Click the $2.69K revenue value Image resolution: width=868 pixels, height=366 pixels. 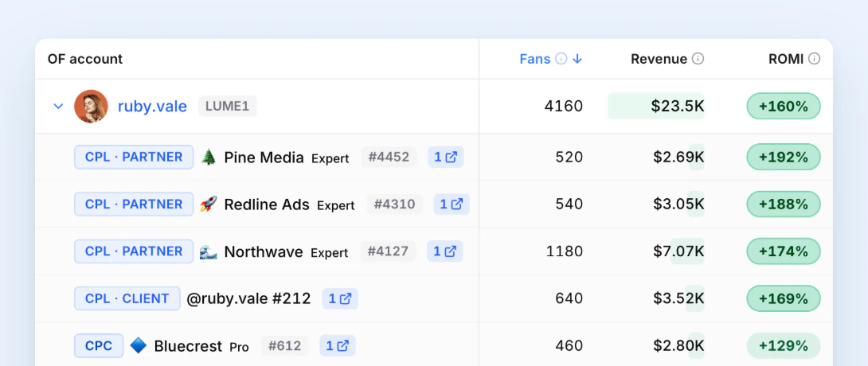coord(678,157)
